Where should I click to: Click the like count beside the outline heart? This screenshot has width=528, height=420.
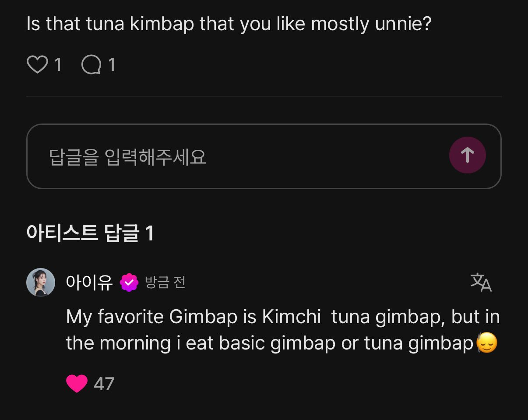[x=57, y=65]
